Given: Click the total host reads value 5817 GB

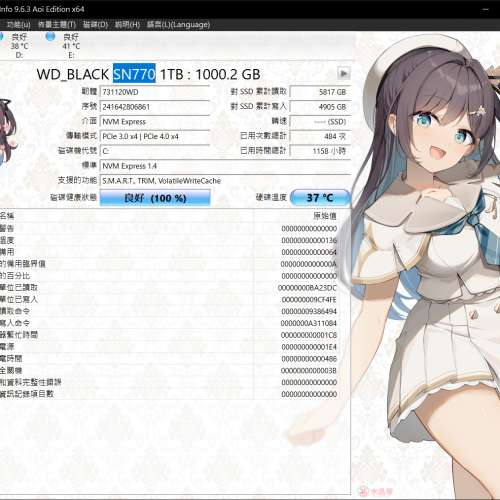Looking at the screenshot, I should [320, 92].
